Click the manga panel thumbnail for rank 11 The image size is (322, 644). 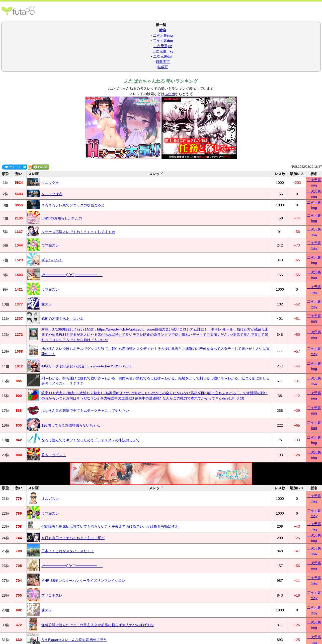[33, 318]
